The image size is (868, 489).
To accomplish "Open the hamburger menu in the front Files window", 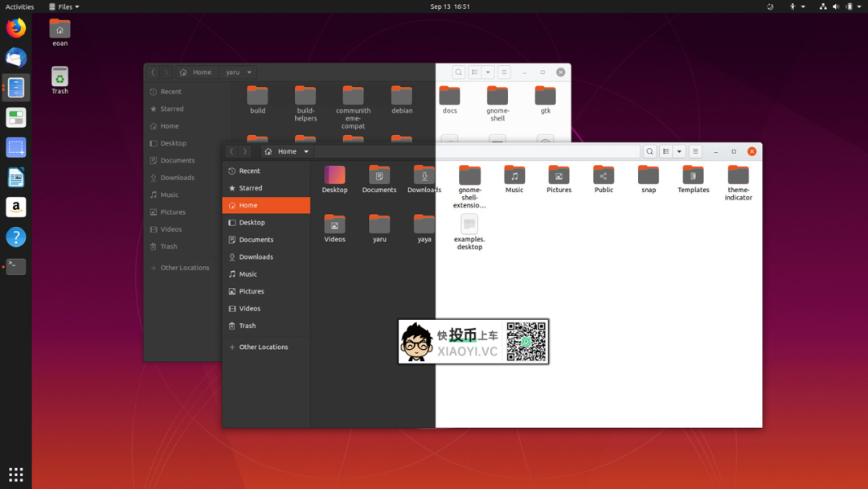I will point(696,151).
